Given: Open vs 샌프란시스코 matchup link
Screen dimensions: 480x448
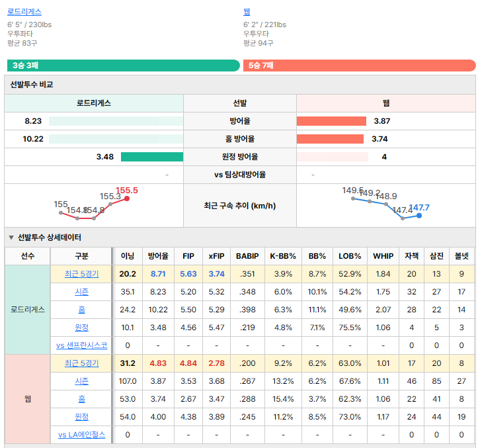Looking at the screenshot, I should pos(81,345).
